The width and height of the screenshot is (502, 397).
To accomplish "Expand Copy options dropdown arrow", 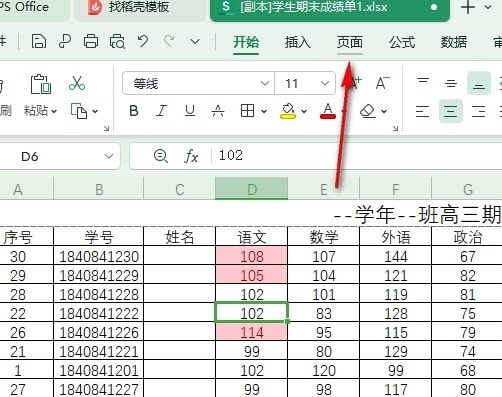I will point(95,111).
